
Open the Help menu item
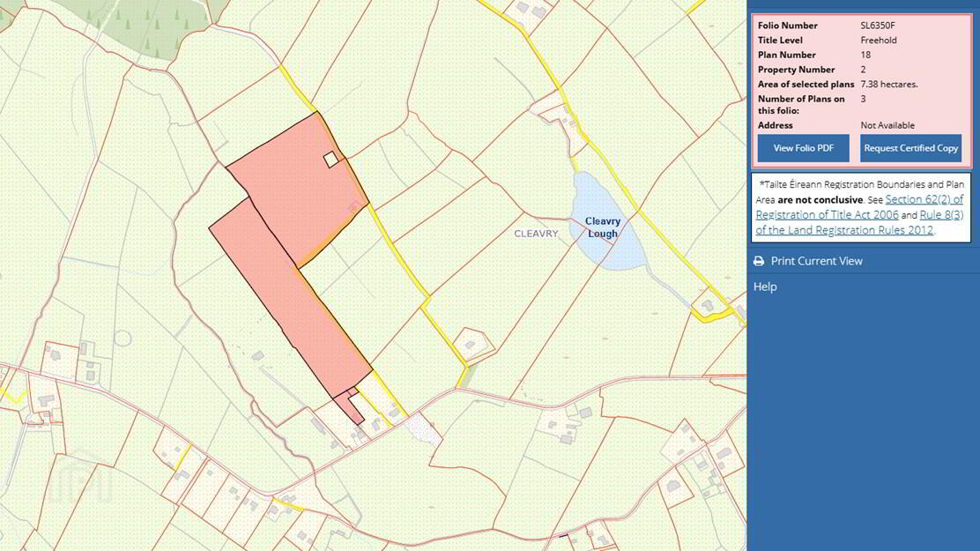pyautogui.click(x=765, y=287)
